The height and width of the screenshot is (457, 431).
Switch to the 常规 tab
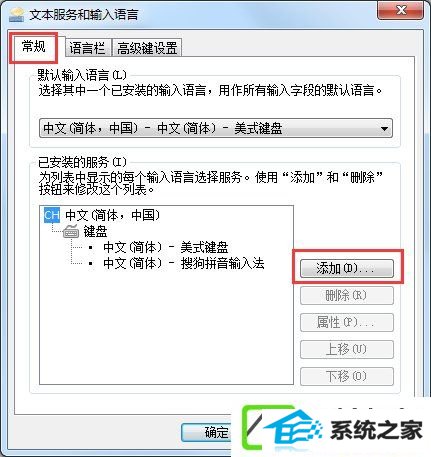point(33,47)
